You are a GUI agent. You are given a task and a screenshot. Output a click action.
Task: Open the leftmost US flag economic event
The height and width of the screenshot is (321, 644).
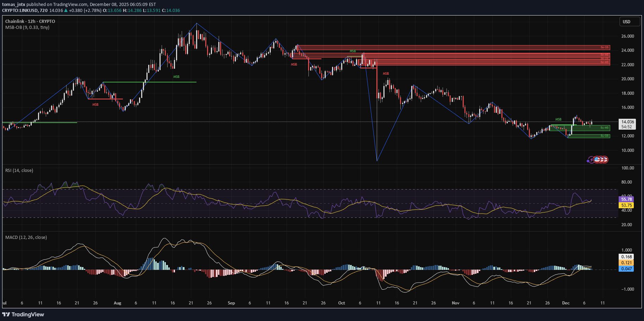point(597,160)
